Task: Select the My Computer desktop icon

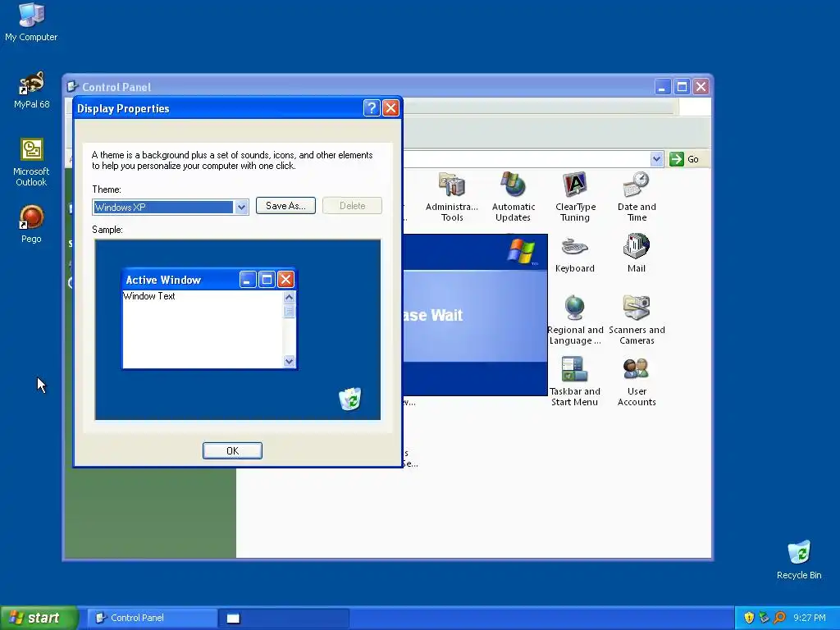Action: pyautogui.click(x=31, y=22)
